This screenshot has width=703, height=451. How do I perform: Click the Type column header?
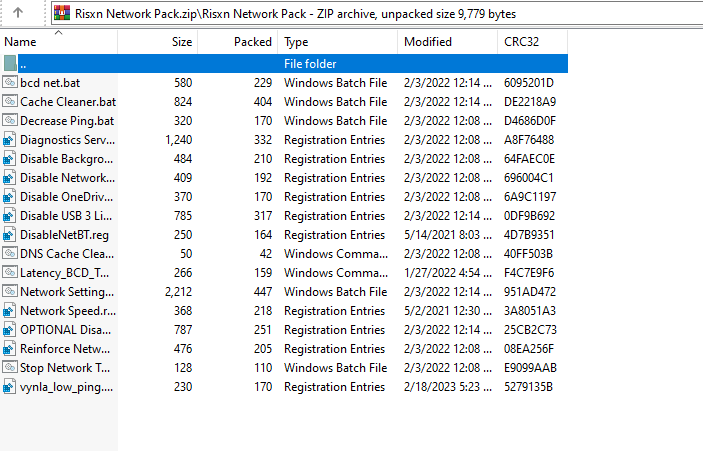[296, 43]
